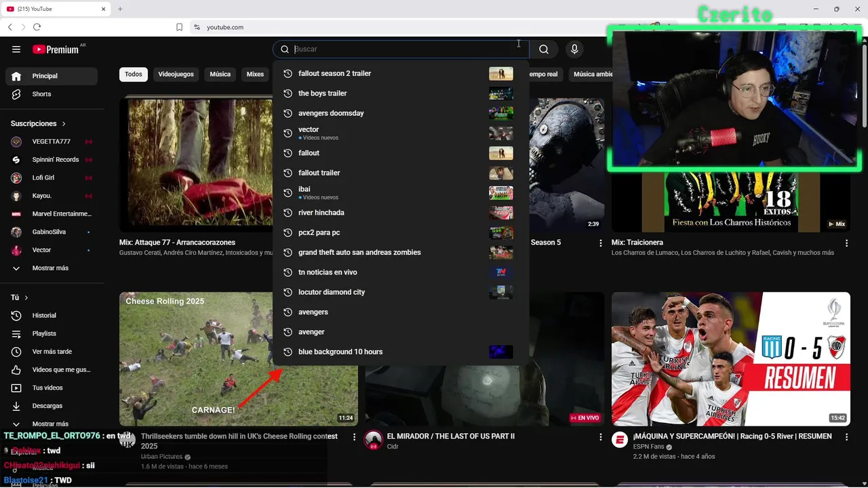This screenshot has height=488, width=868.
Task: Open Tus videos in sidebar
Action: 52,388
